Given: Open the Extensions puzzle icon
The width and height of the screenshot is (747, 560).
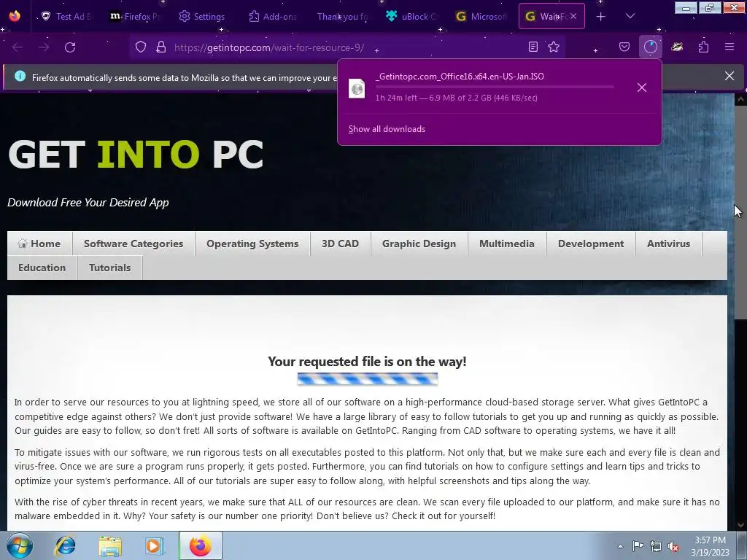Looking at the screenshot, I should (703, 47).
